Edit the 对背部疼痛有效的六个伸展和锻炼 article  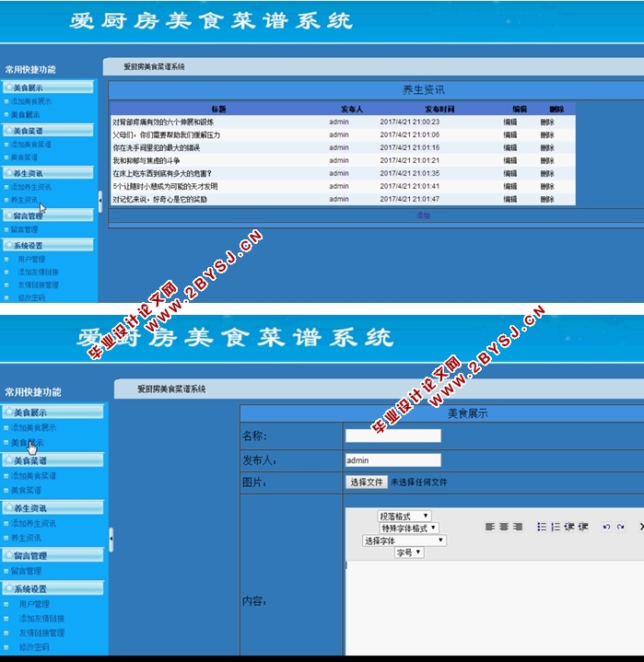point(510,122)
